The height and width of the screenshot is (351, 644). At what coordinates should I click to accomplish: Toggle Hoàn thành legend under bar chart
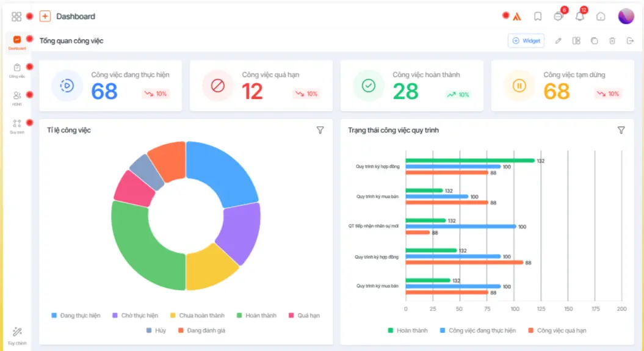[407, 330]
